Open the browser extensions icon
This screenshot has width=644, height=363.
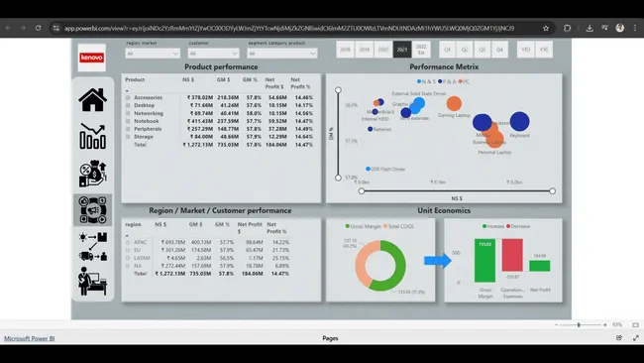(x=567, y=28)
